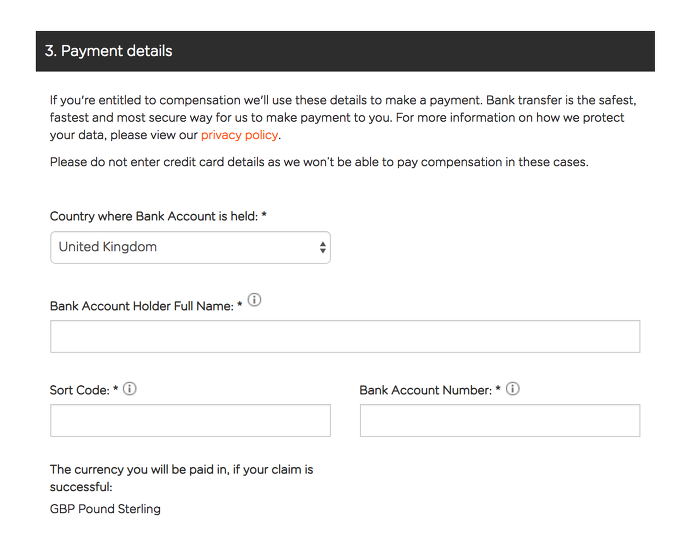Click 'Country where Bank Account is held' label
Viewport: 683px width, 549px height.
[154, 216]
